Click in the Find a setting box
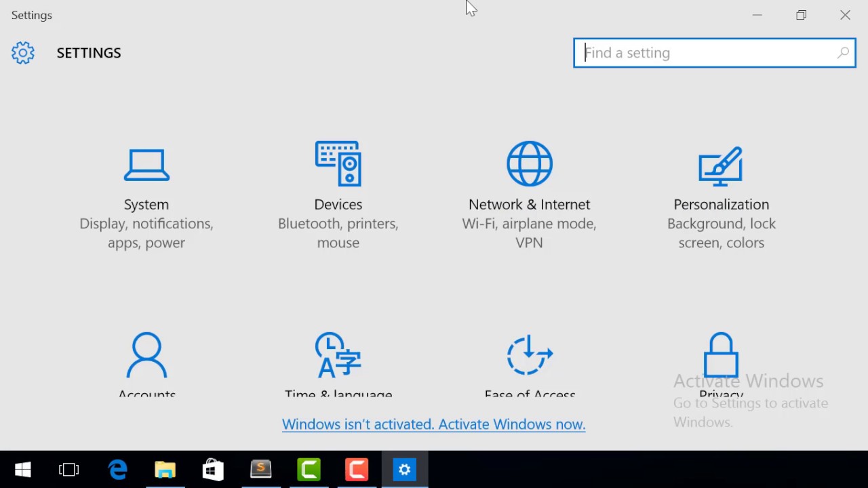Image resolution: width=868 pixels, height=488 pixels. pos(715,53)
